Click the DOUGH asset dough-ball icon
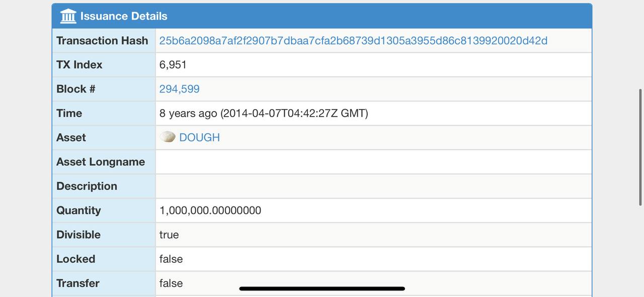The image size is (644, 297). pos(168,137)
